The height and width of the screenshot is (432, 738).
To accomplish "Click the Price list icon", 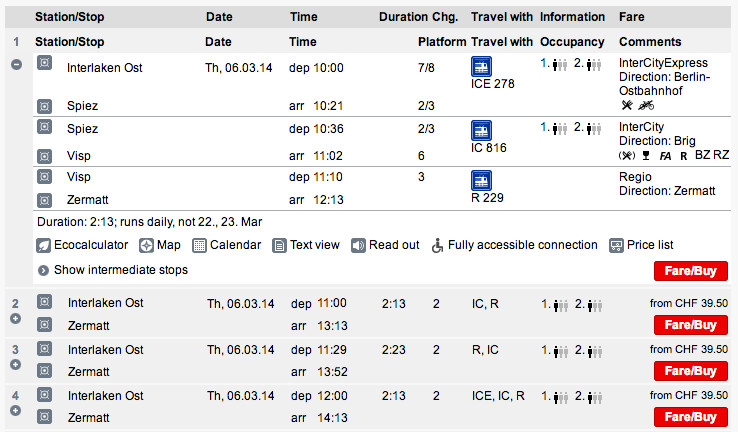I will coord(617,245).
